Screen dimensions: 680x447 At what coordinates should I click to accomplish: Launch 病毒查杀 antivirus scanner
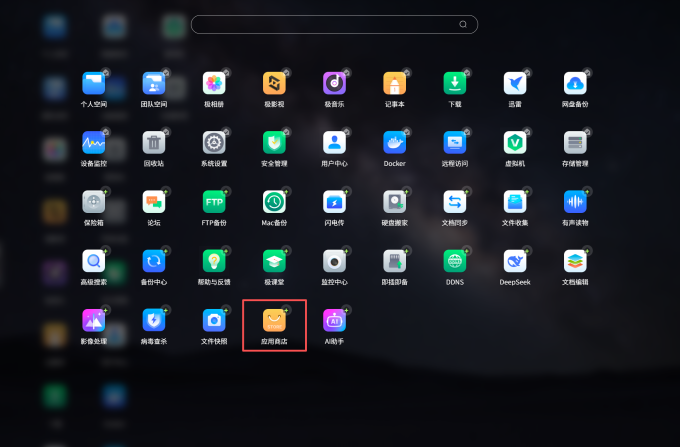pos(154,320)
